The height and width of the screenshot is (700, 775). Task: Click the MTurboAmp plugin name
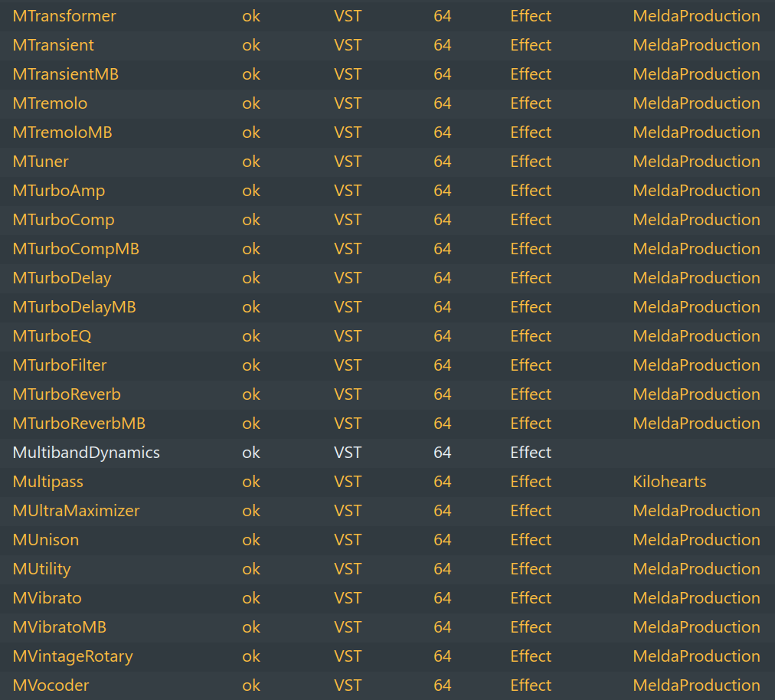coord(59,191)
